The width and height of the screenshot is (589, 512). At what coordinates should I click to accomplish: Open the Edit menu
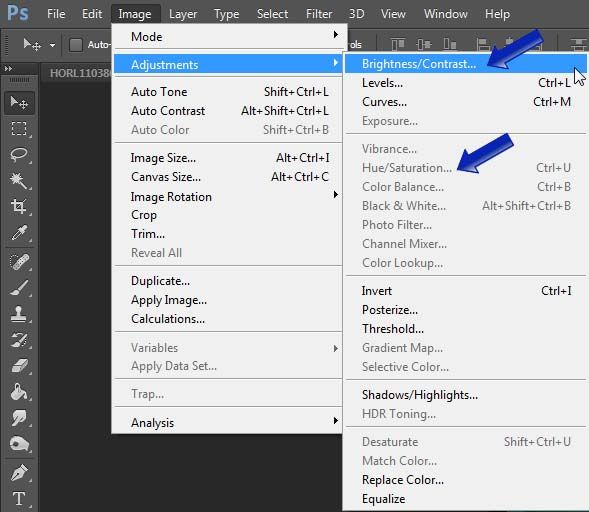92,14
